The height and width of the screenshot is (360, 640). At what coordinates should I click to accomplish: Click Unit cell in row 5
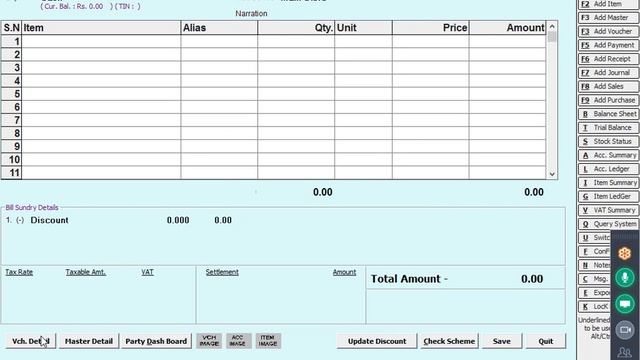[363, 94]
